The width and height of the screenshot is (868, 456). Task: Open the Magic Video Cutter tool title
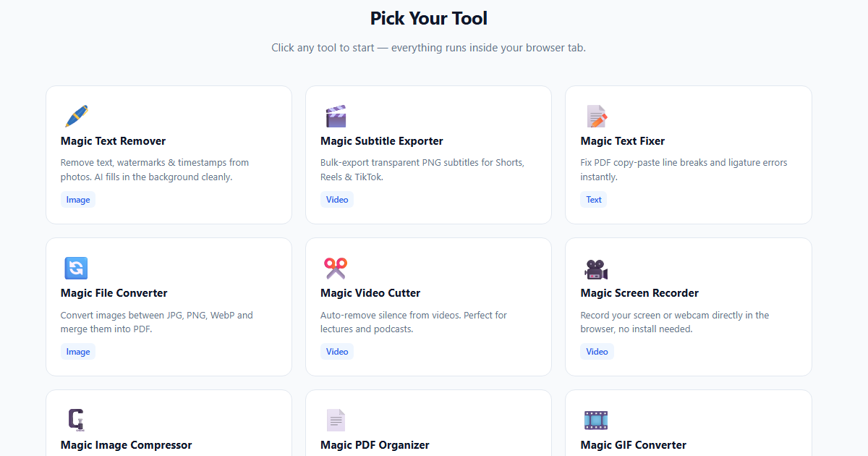[370, 293]
